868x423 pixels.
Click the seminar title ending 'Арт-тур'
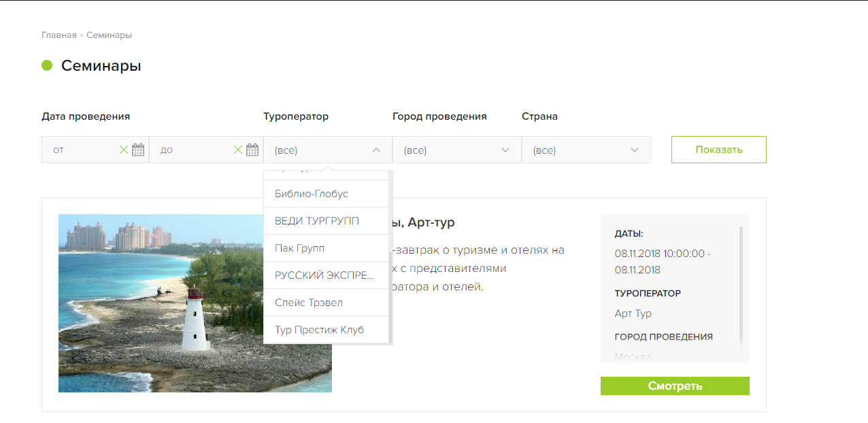click(424, 222)
